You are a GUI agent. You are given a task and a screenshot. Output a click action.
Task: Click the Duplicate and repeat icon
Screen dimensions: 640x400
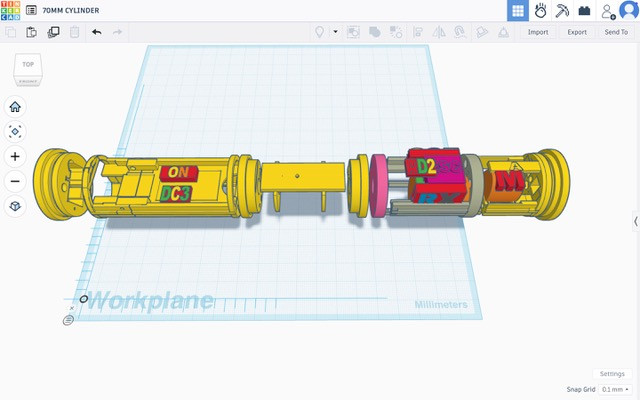pos(53,32)
